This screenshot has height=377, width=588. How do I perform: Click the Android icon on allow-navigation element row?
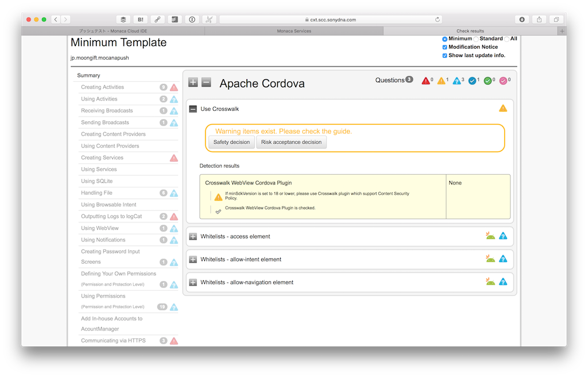coord(490,282)
